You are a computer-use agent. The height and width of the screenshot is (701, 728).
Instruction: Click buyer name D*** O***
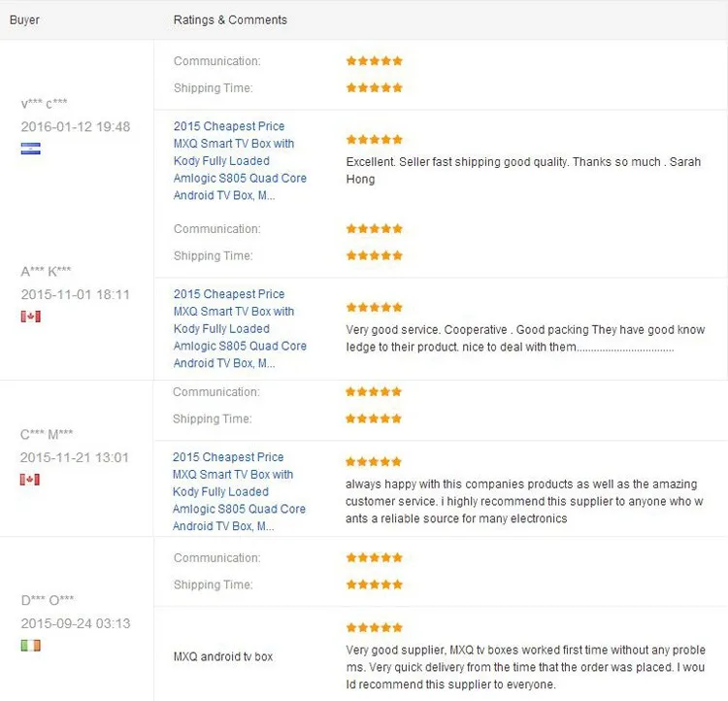[48, 600]
